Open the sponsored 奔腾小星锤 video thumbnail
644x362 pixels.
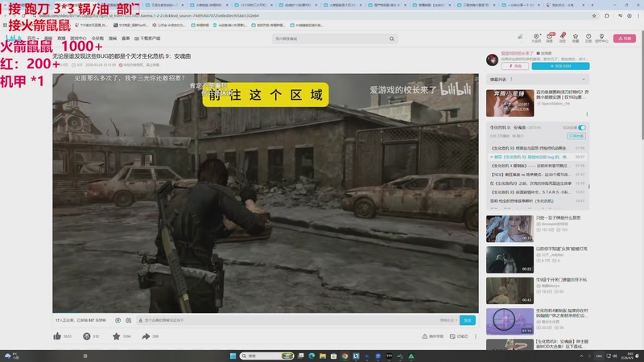510,103
